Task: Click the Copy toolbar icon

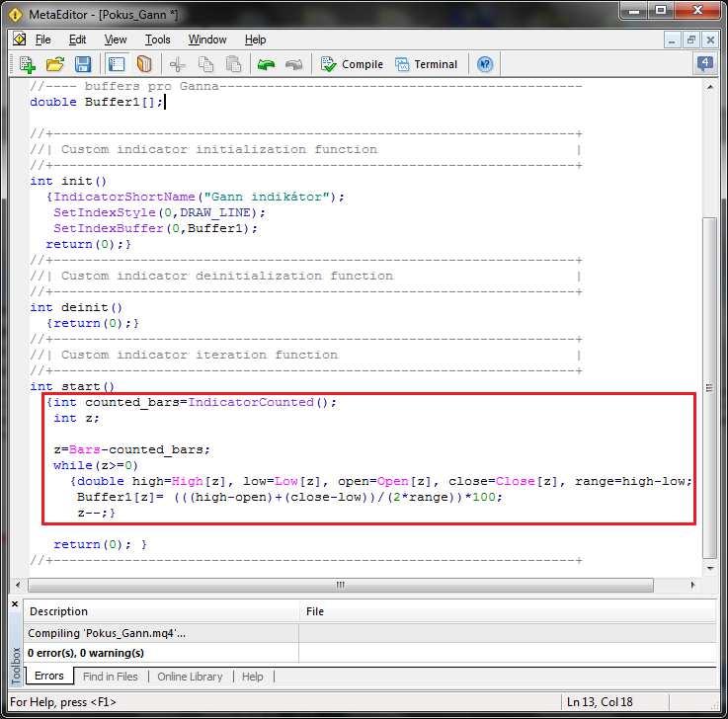Action: click(205, 64)
